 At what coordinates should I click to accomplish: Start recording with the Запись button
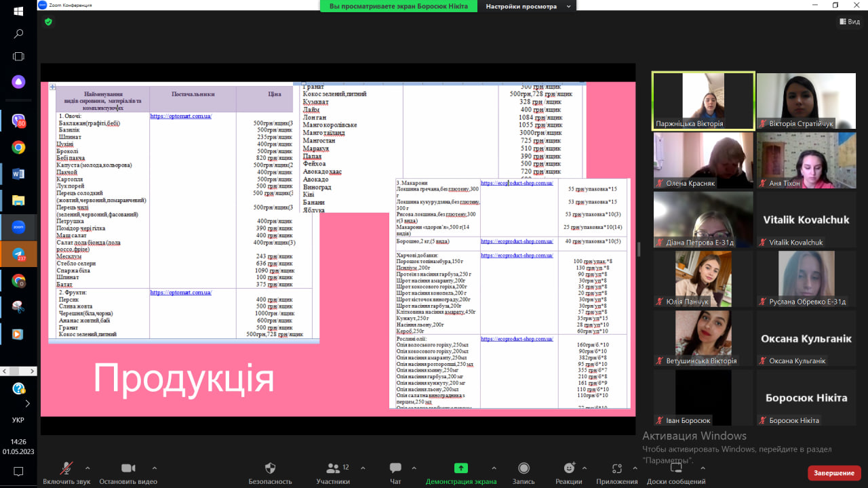coord(524,468)
